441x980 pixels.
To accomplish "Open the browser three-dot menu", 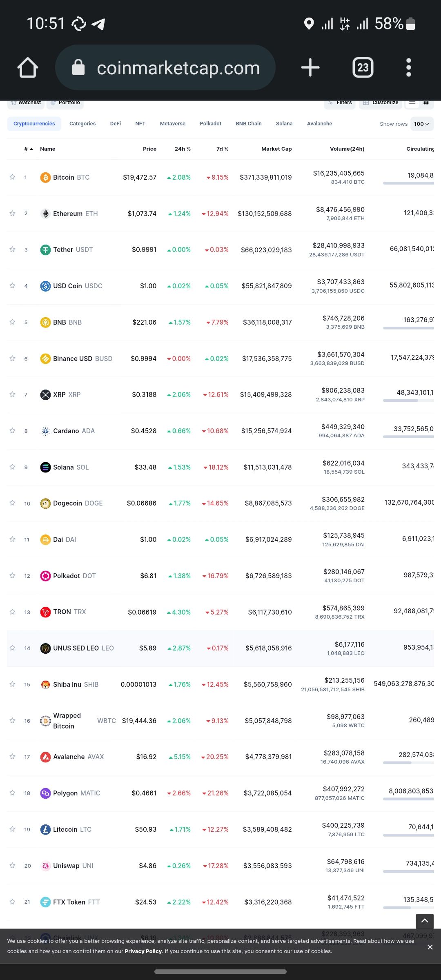I will [x=408, y=67].
